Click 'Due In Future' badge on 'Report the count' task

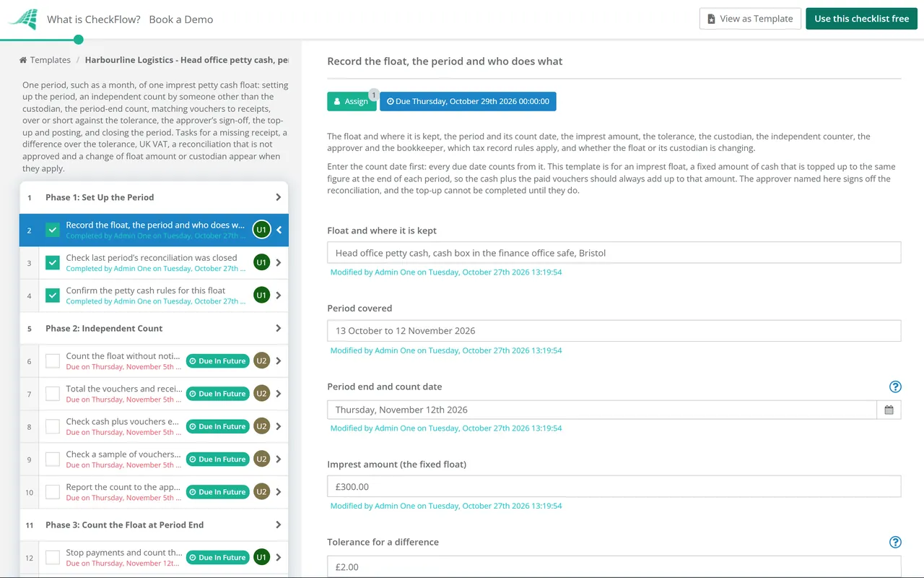pos(217,492)
